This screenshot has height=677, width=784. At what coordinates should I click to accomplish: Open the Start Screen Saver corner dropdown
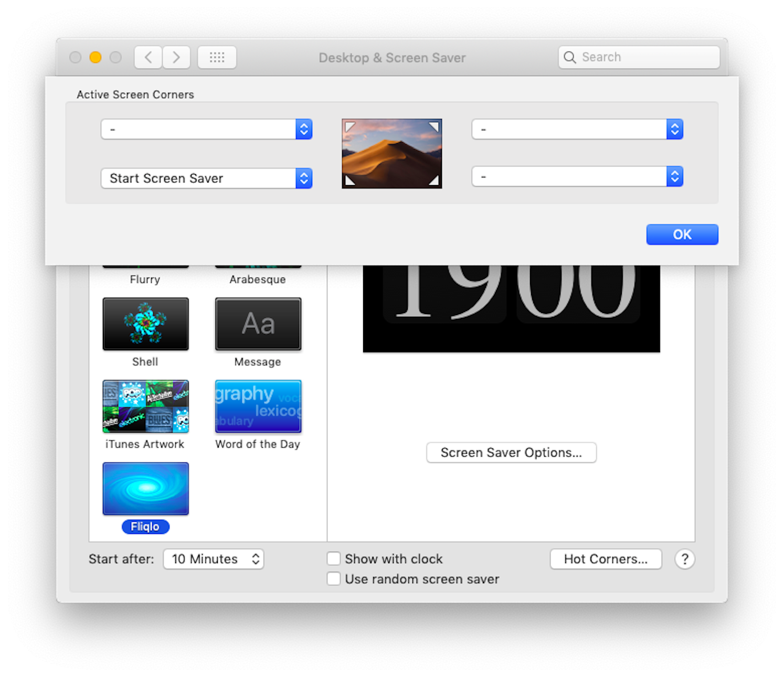click(x=206, y=178)
